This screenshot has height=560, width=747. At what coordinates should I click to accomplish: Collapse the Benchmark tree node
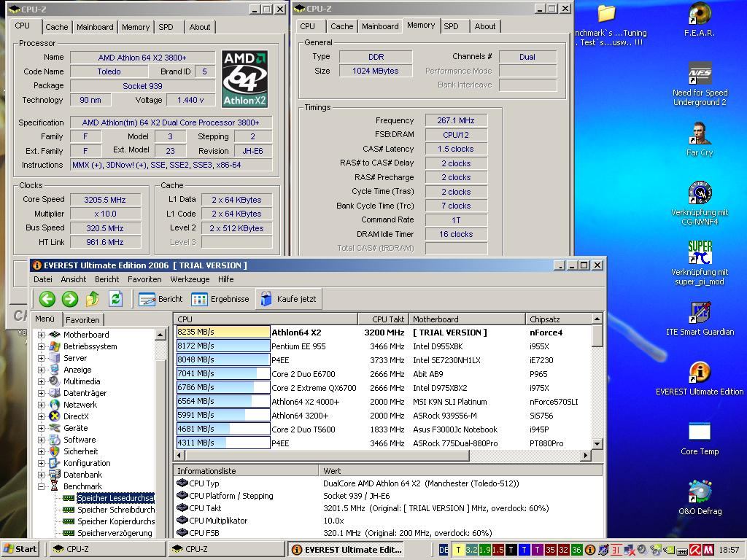point(41,486)
